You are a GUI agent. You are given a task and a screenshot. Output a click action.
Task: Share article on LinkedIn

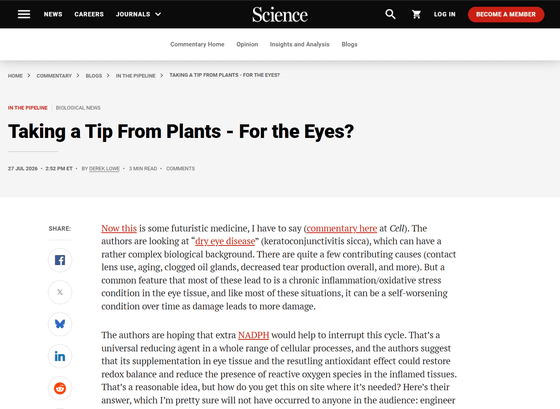pos(60,356)
